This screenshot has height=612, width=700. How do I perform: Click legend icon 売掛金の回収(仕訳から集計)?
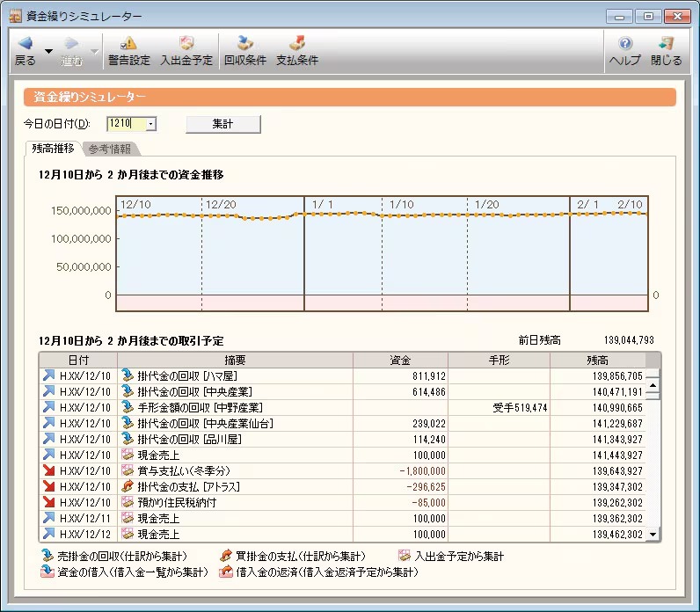47,556
